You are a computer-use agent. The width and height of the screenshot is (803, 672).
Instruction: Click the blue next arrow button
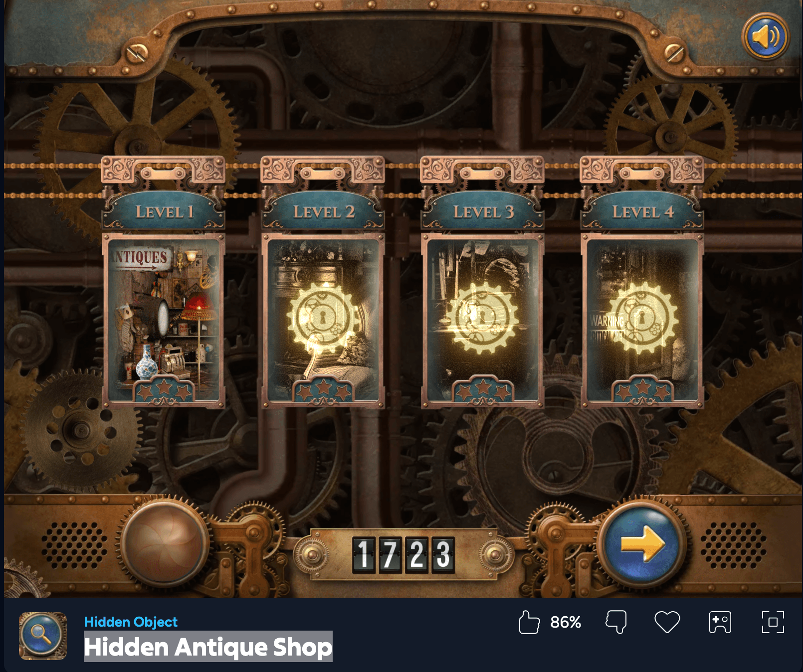pyautogui.click(x=643, y=544)
